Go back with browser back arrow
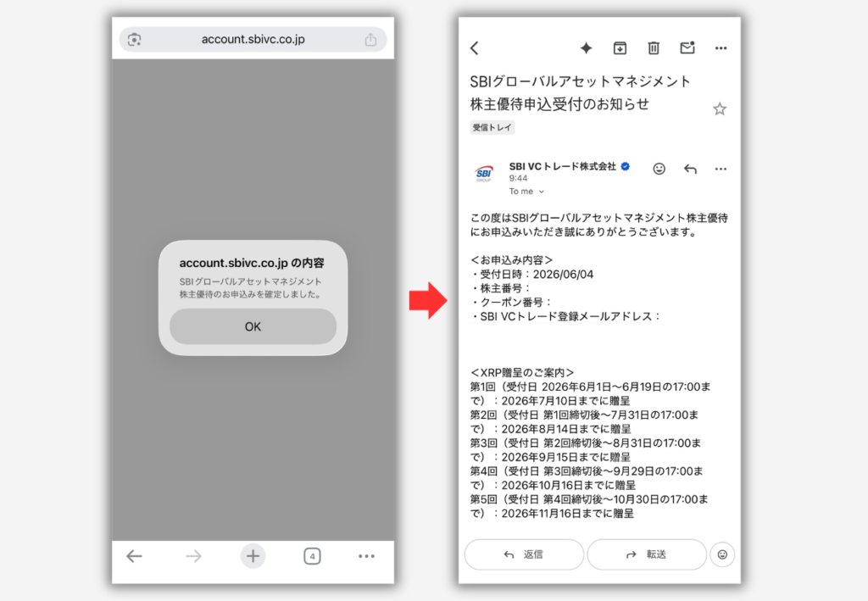This screenshot has height=601, width=868. click(x=134, y=555)
